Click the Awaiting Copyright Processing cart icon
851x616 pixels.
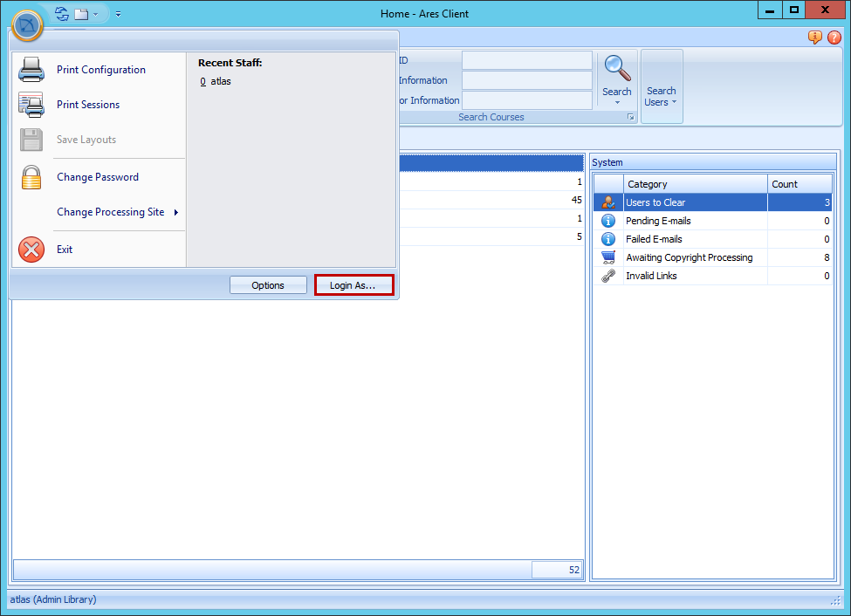[608, 257]
